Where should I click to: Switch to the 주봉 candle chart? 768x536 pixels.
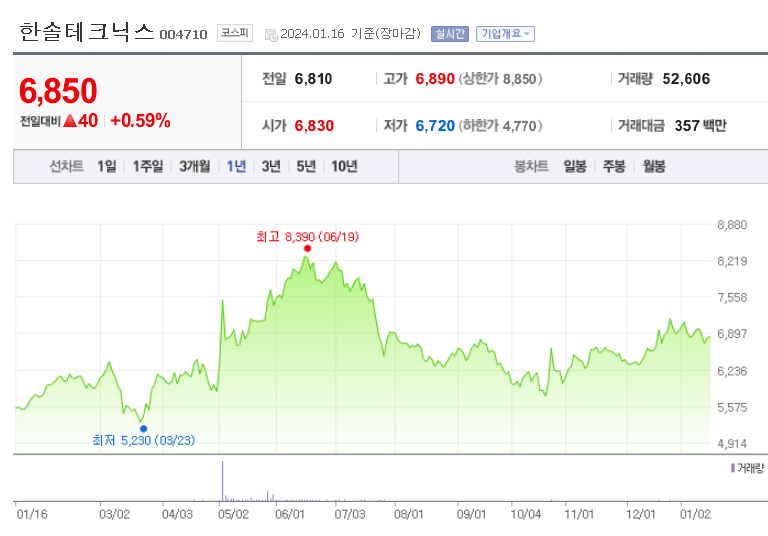tap(614, 167)
